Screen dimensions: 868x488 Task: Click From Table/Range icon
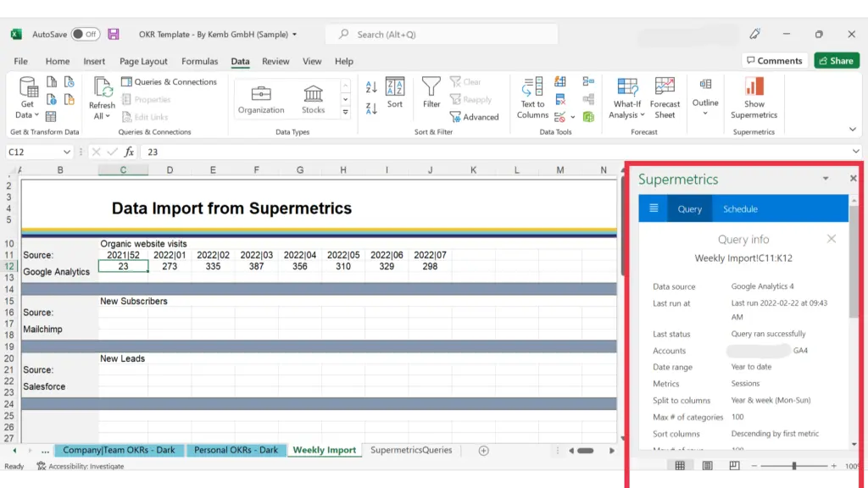click(x=51, y=117)
